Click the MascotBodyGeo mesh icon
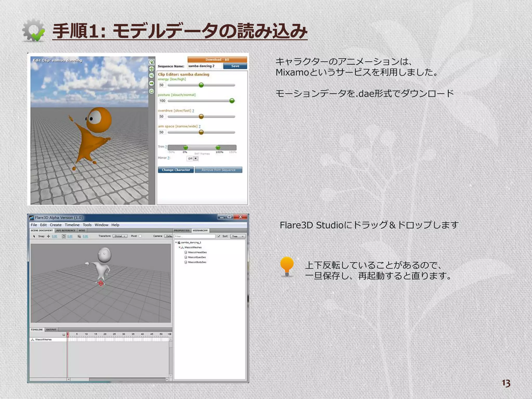 click(186, 262)
